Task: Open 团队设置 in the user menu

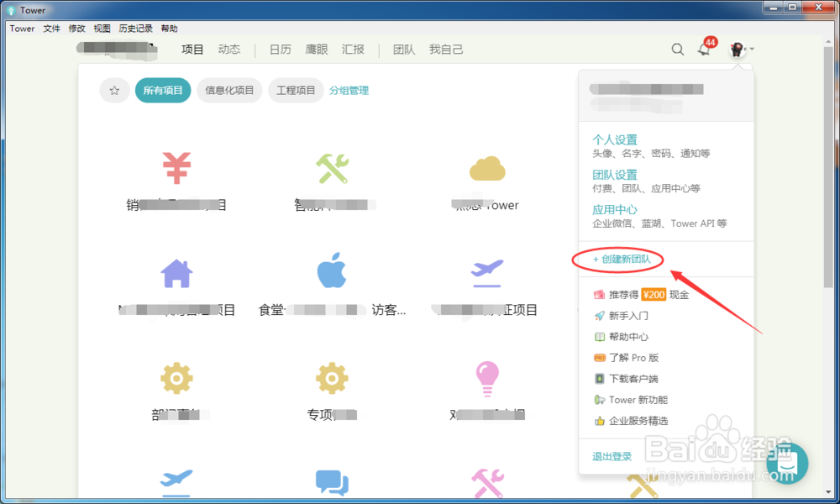Action: tap(615, 175)
